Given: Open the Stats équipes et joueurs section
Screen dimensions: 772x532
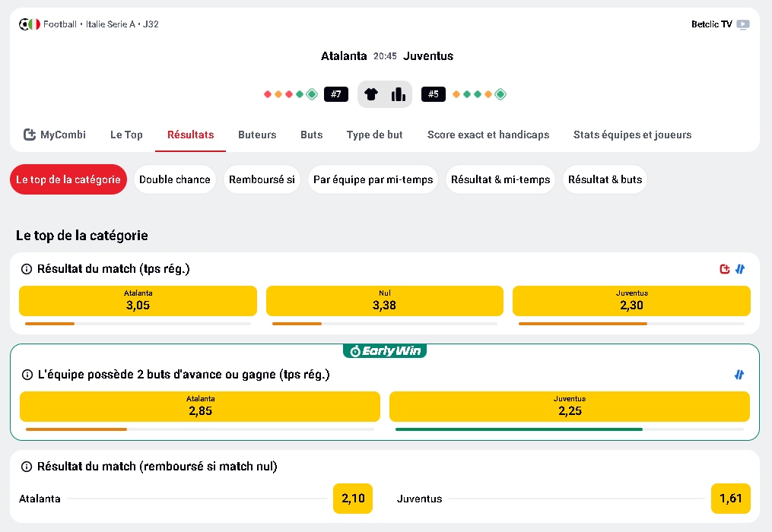Looking at the screenshot, I should point(632,134).
